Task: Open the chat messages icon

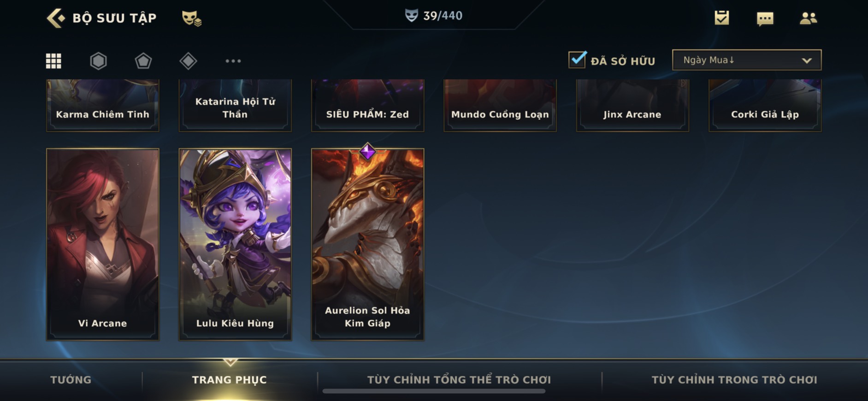Action: tap(765, 18)
